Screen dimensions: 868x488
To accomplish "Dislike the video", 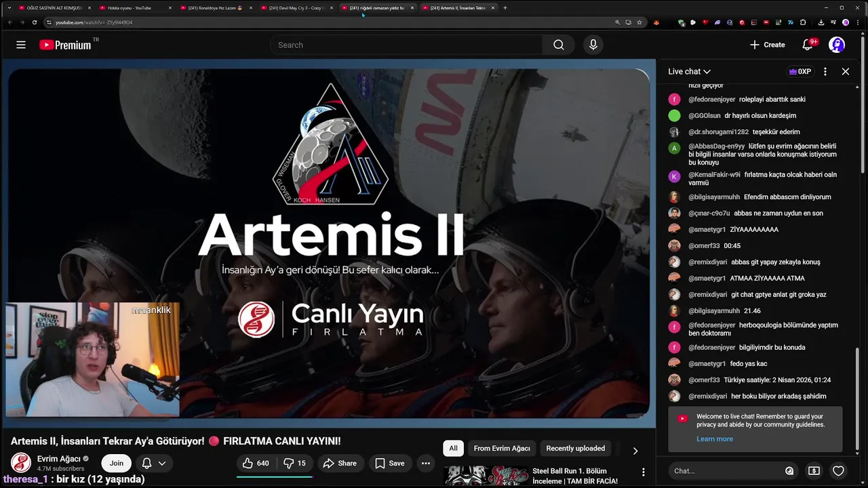I will click(294, 464).
